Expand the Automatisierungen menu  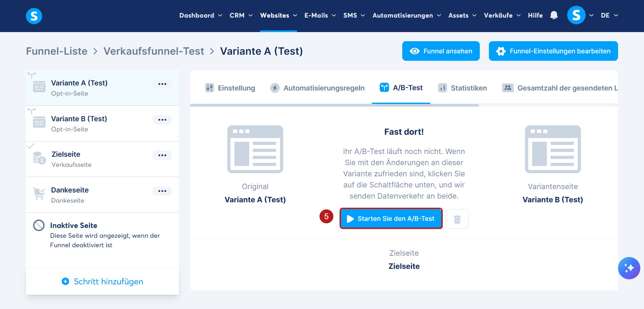407,15
